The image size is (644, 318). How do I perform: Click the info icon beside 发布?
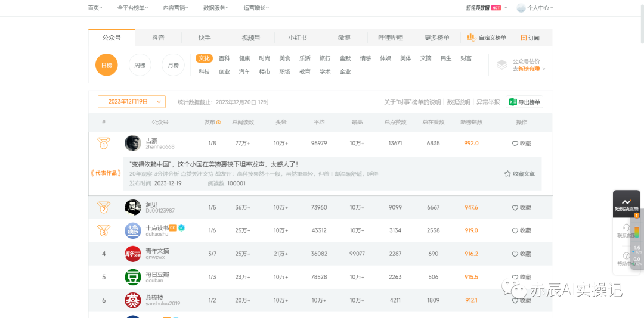pos(218,123)
